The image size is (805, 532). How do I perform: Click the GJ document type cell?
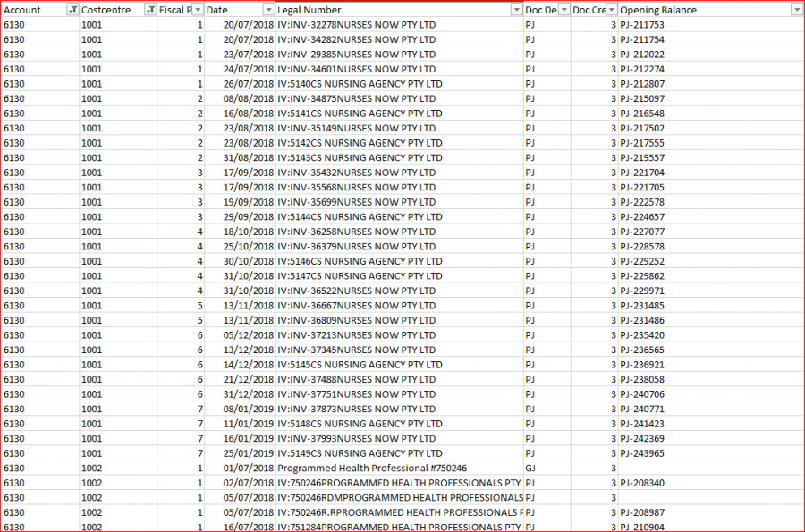click(x=547, y=468)
